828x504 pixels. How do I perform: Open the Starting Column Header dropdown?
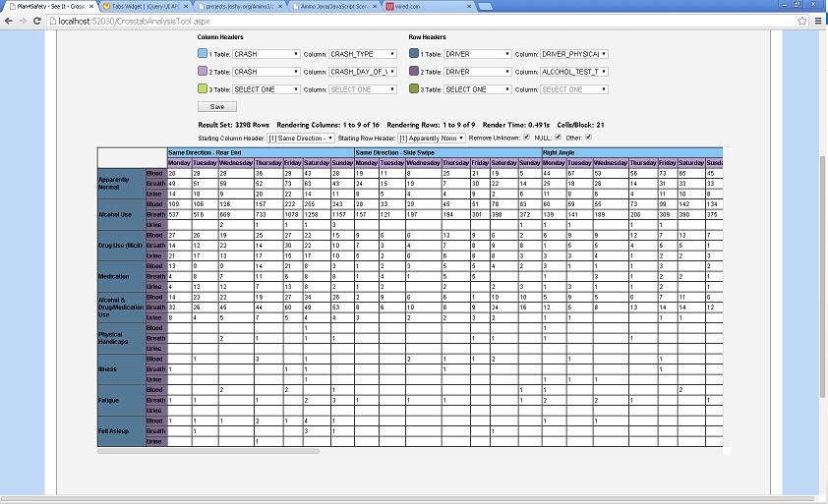(x=301, y=139)
